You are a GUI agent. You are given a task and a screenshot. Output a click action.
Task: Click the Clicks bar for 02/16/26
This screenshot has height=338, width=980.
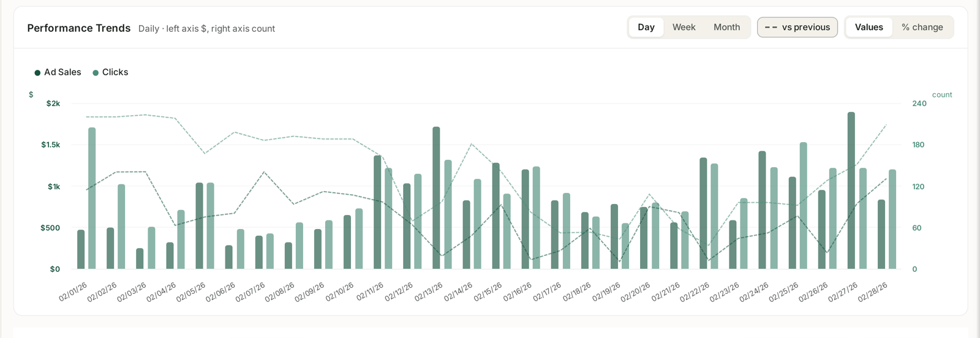[537, 217]
